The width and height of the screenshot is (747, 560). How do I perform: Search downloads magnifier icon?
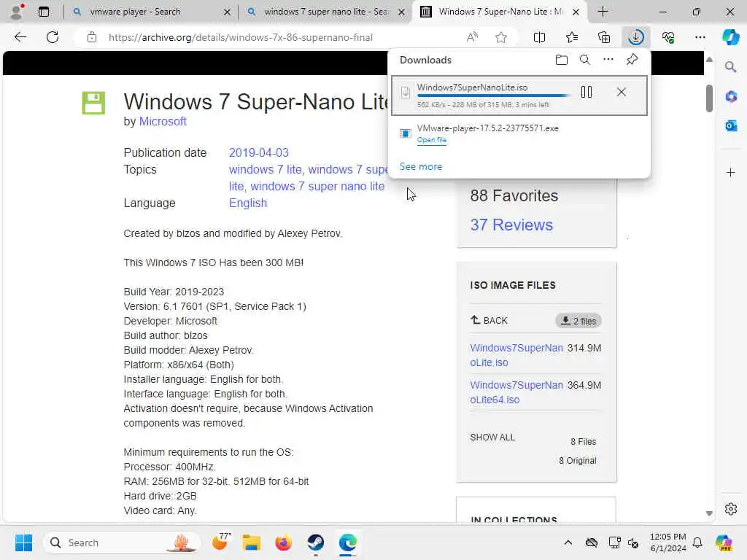click(584, 60)
